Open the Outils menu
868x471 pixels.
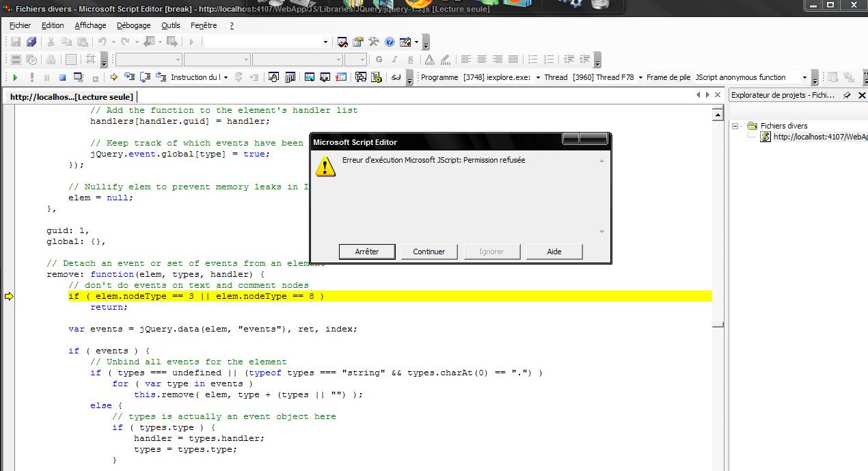pos(171,25)
